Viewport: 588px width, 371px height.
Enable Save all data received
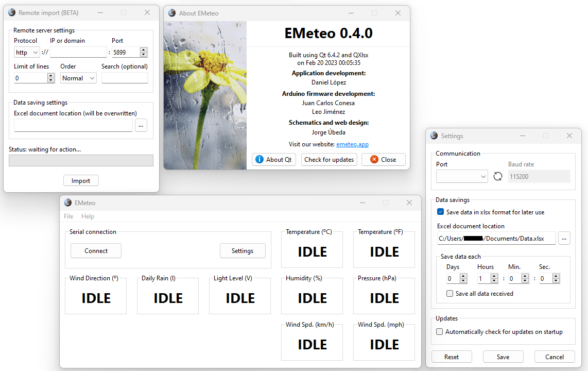[x=449, y=293]
